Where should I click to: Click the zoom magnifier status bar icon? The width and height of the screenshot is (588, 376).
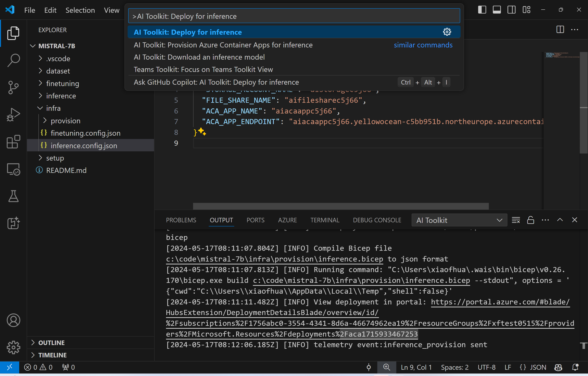(x=387, y=367)
